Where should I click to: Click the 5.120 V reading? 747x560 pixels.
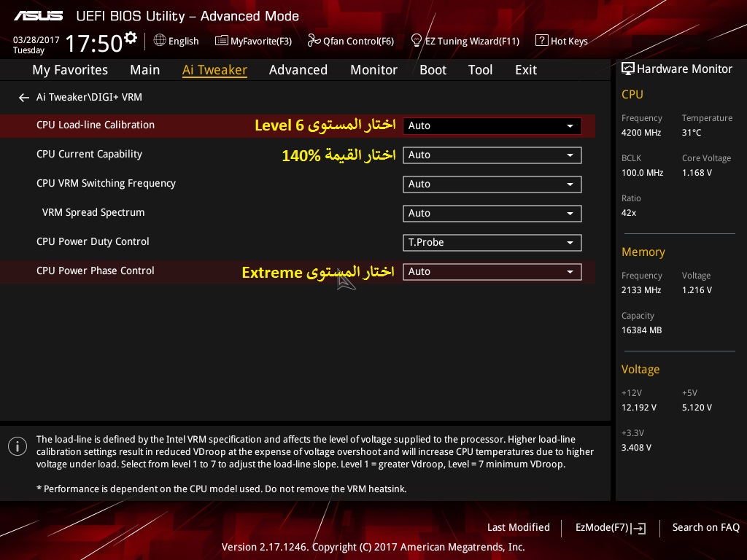(x=697, y=408)
